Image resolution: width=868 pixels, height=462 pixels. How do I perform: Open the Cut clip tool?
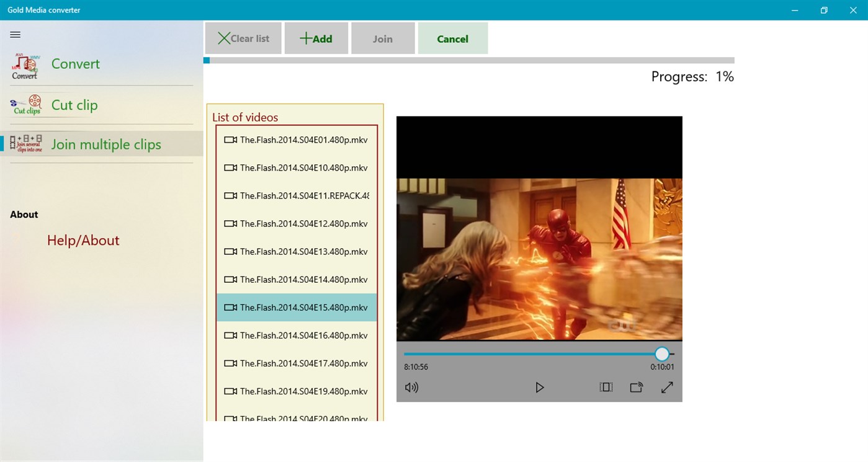tap(74, 105)
